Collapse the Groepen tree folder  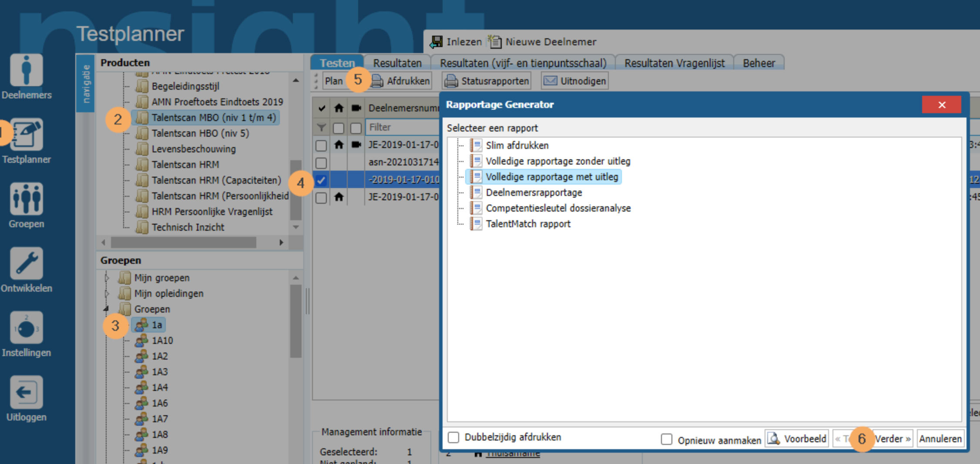point(106,309)
